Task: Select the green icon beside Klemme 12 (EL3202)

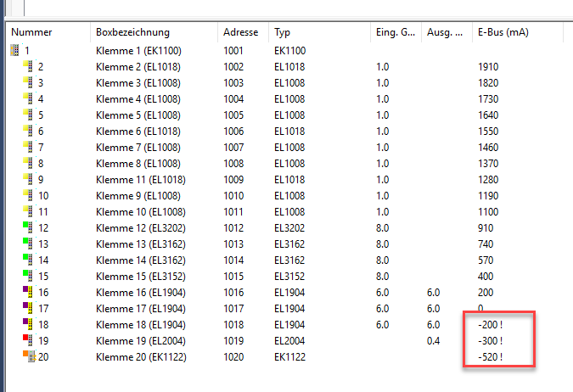Action: point(28,228)
